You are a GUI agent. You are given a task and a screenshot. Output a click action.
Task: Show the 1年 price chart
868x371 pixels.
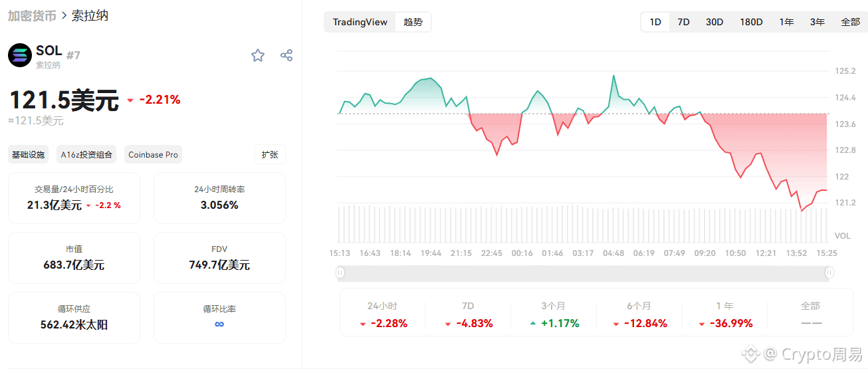[x=786, y=22]
